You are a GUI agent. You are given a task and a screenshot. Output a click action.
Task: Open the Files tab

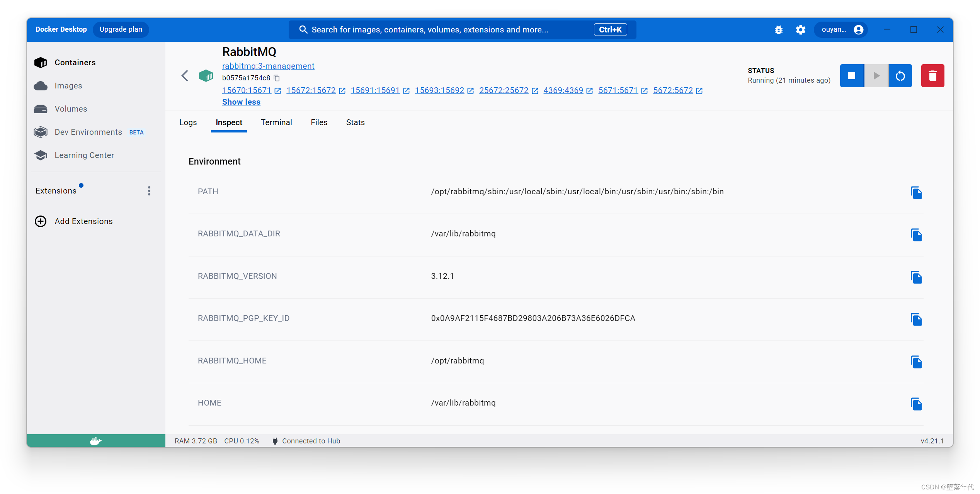[319, 122]
